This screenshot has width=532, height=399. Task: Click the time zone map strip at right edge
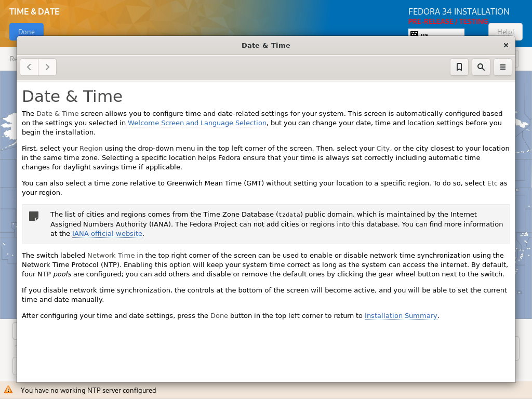pyautogui.click(x=524, y=194)
